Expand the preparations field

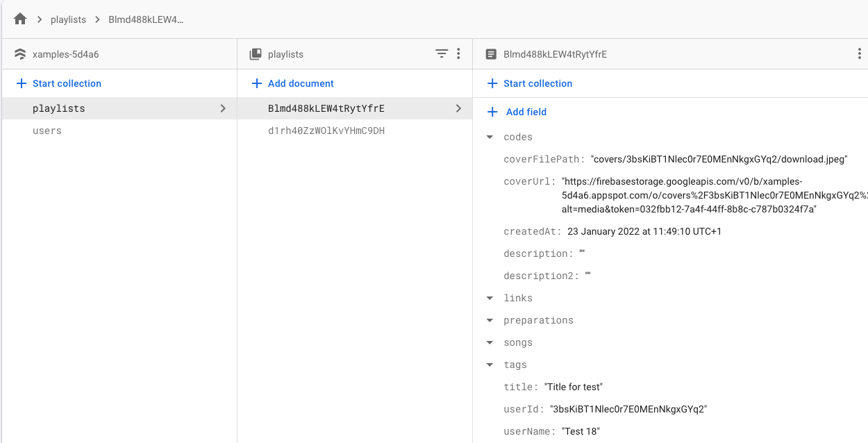pyautogui.click(x=490, y=321)
